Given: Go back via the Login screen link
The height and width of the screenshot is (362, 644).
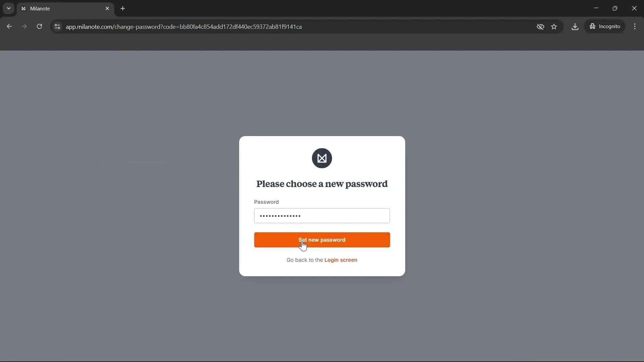Looking at the screenshot, I should 341,260.
